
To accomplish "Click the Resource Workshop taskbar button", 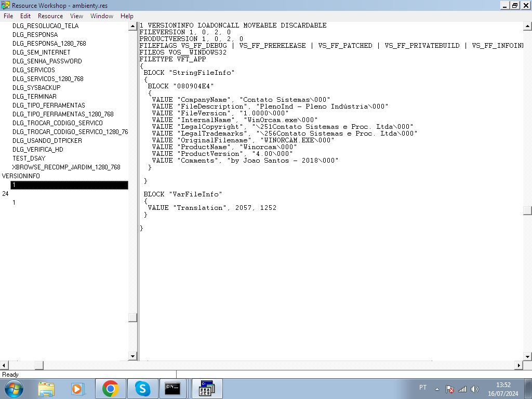I will 207,389.
